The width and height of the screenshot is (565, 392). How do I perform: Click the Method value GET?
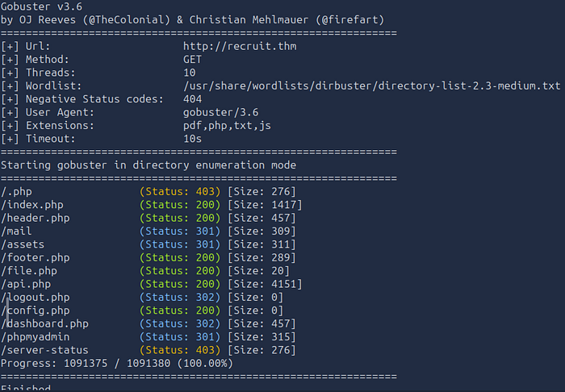pyautogui.click(x=192, y=60)
